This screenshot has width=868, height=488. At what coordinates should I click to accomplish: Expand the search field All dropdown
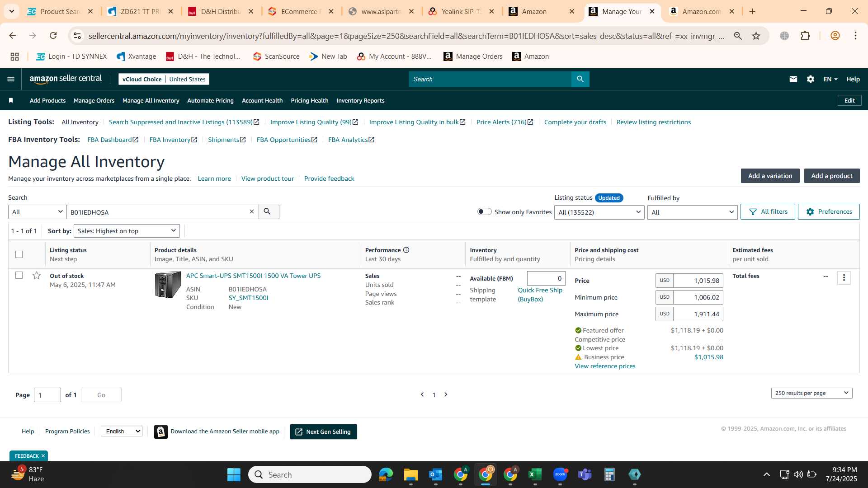pos(38,212)
